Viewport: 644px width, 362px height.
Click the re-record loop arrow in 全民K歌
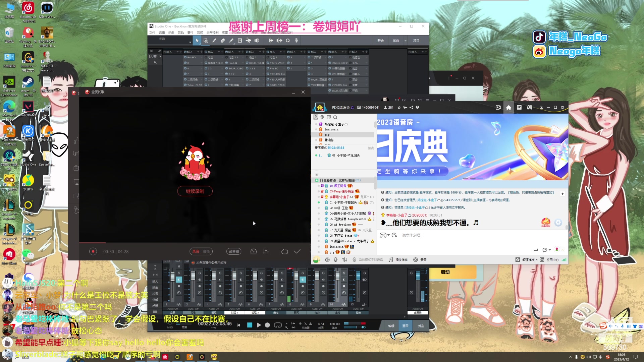284,251
